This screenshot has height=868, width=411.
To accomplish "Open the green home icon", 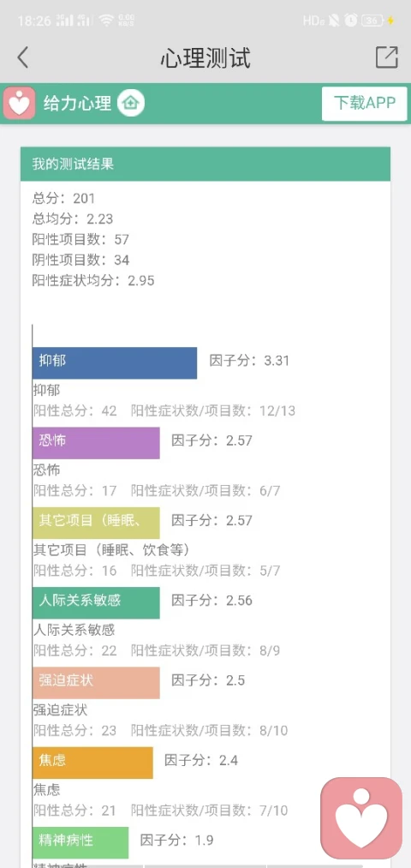I will [130, 103].
